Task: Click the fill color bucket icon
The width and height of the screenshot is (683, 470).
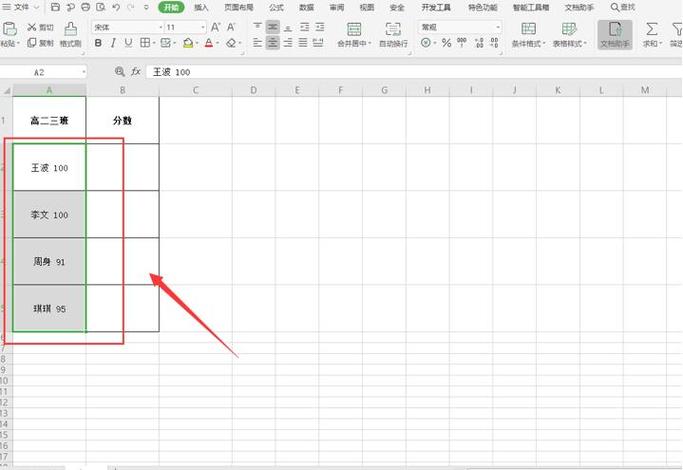Action: pos(188,43)
